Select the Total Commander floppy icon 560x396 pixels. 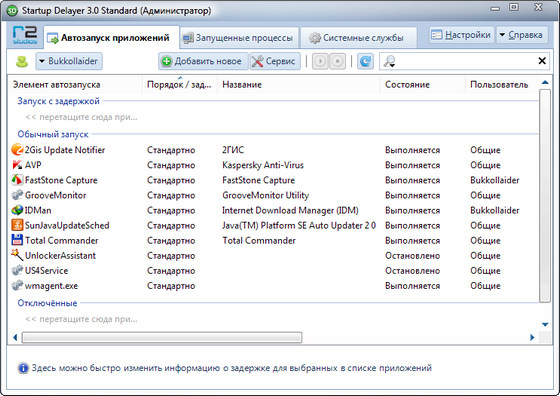coord(17,240)
